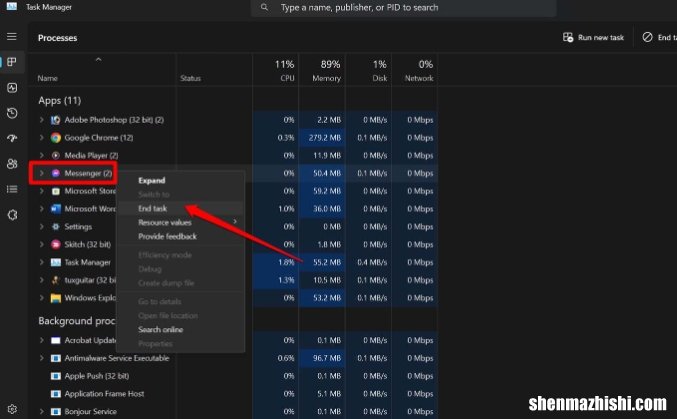Viewport: 677px width, 419px height.
Task: Click the End task toolbar button
Action: pos(659,38)
